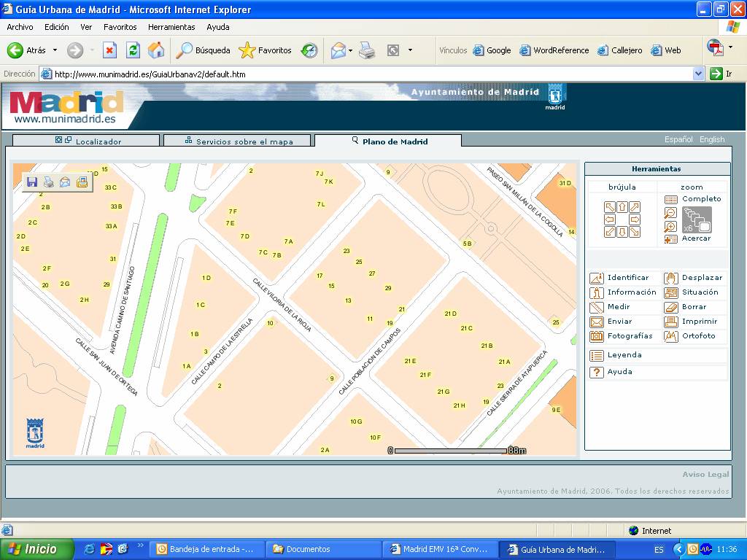Viewport: 747px width, 560px height.
Task: Click the zoom in magnifier icon
Action: click(670, 226)
